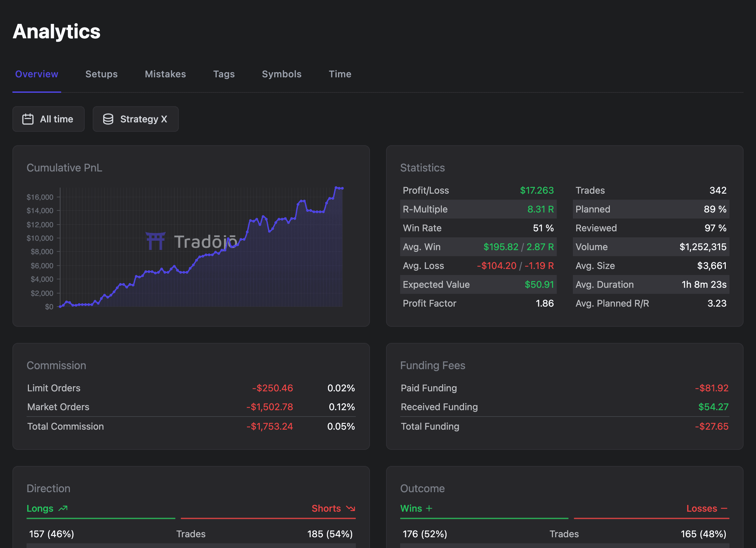Click the calendar icon for All time

pyautogui.click(x=28, y=119)
